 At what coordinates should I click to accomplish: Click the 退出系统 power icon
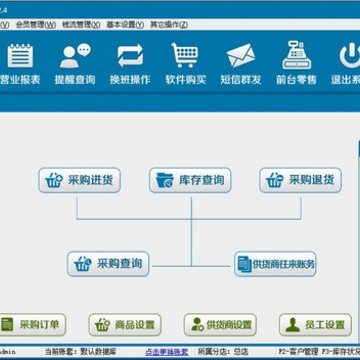pos(347,63)
